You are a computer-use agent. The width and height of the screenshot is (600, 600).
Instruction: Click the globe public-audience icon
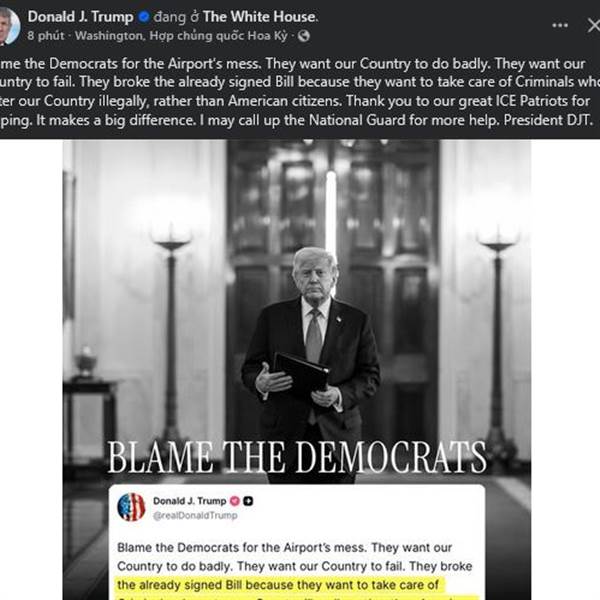[303, 36]
